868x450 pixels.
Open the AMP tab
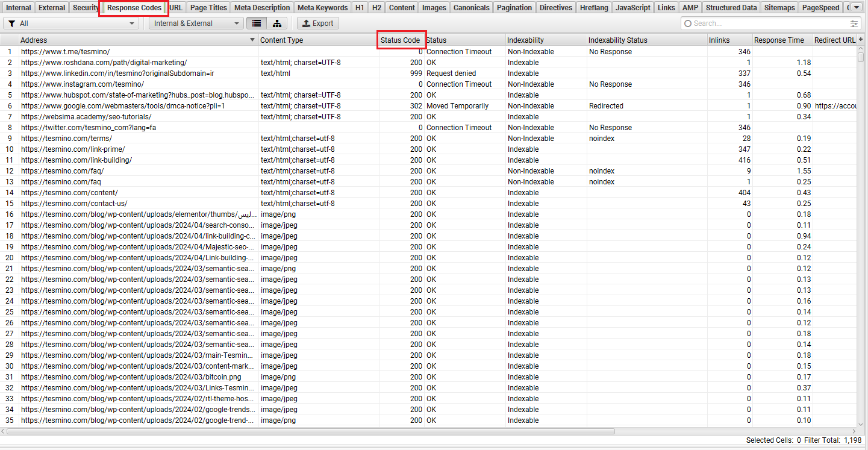click(x=690, y=8)
